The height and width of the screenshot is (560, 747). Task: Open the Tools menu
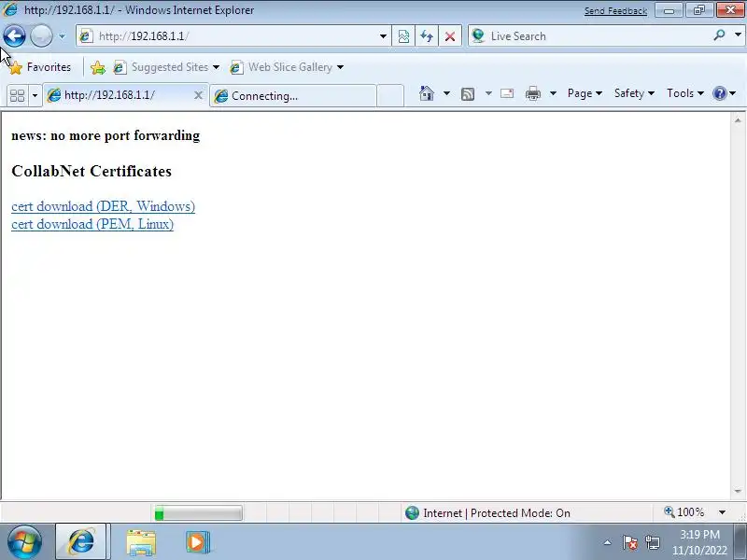(x=685, y=93)
